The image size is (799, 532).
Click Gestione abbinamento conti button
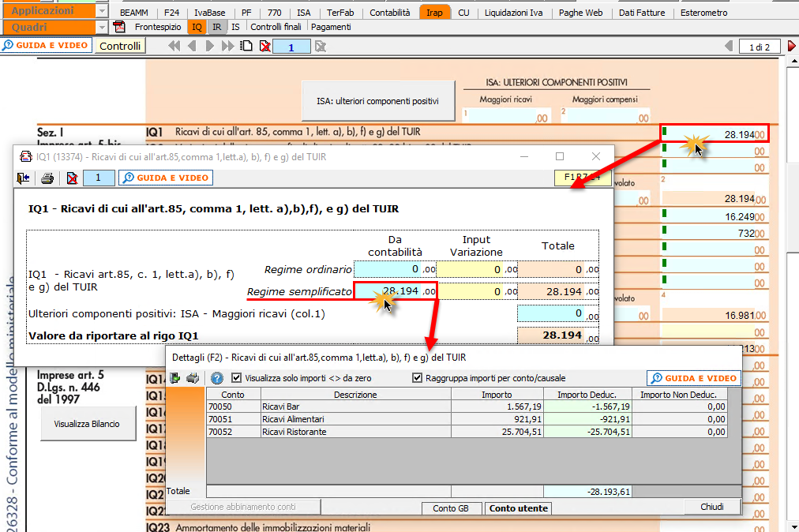[x=243, y=507]
